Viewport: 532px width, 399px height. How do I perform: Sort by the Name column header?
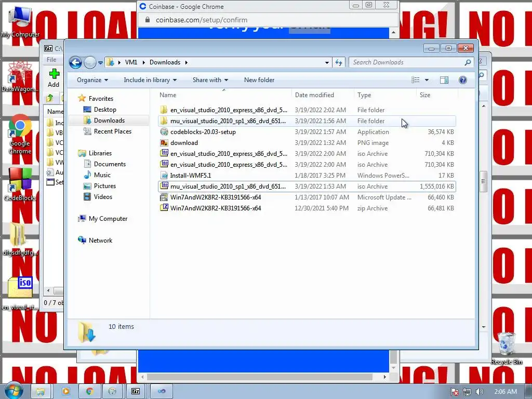pos(224,96)
